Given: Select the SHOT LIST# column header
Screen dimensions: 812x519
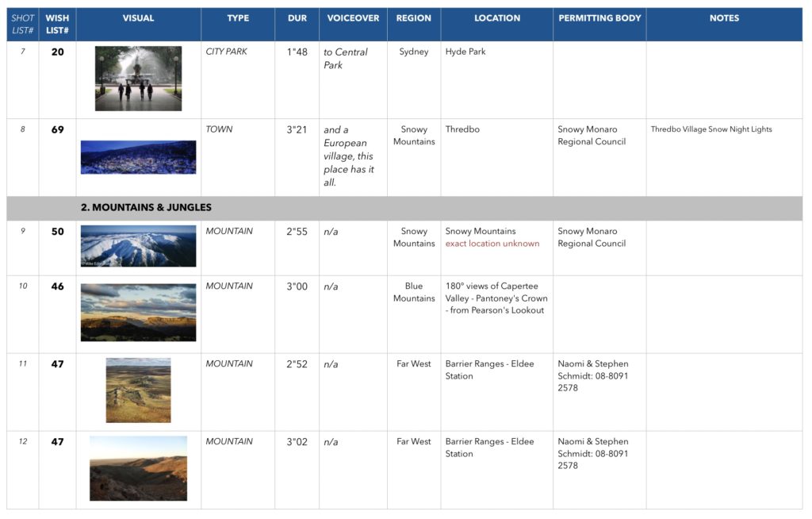Looking at the screenshot, I should pos(23,25).
